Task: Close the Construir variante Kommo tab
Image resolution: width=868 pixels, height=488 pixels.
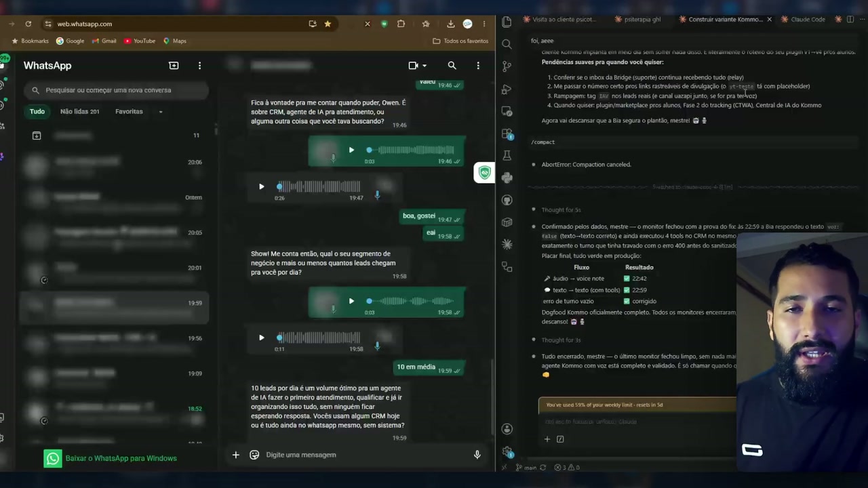Action: (x=769, y=19)
